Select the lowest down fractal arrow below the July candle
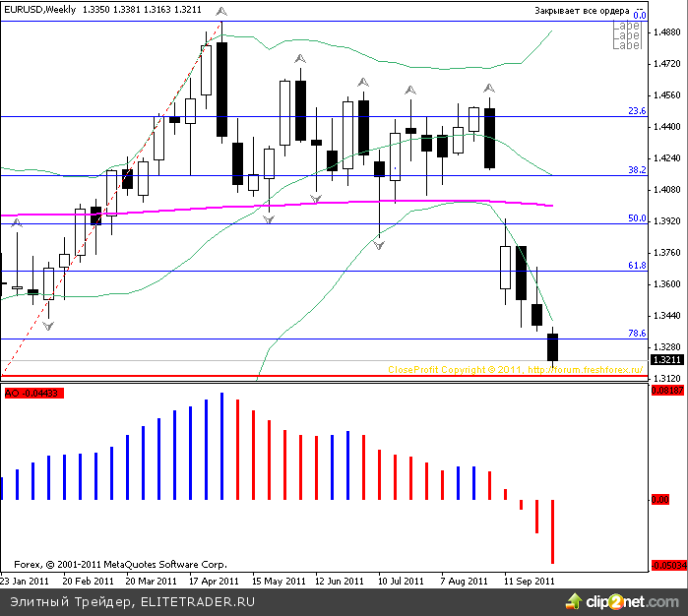The height and width of the screenshot is (616, 688). pos(379,242)
